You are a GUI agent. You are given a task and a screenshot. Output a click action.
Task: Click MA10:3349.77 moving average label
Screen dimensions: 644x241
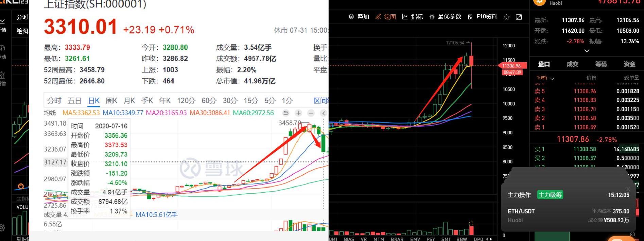click(123, 113)
